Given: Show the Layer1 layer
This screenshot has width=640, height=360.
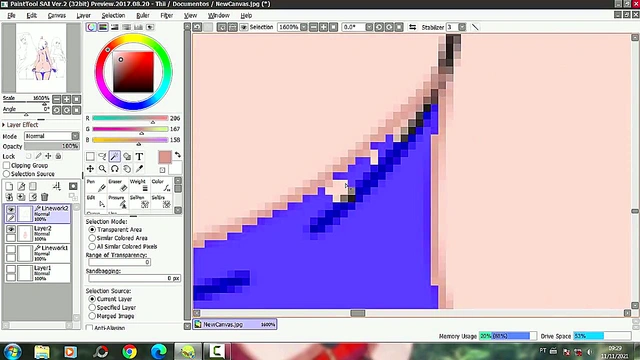Looking at the screenshot, I should coord(11,269).
